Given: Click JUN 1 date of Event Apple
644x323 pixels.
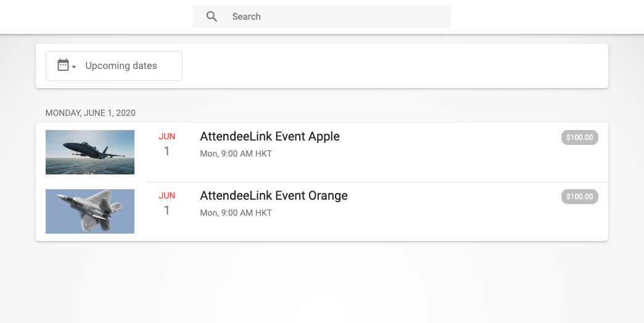Looking at the screenshot, I should 167,144.
